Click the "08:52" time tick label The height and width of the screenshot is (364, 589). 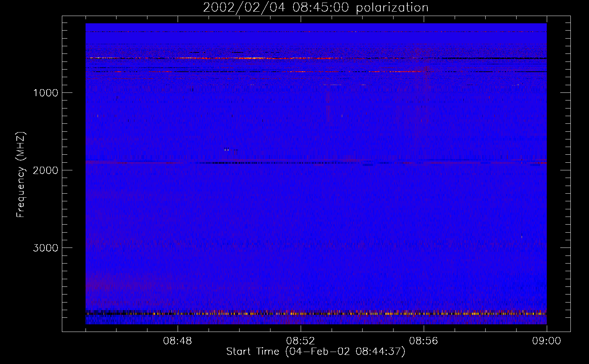301,341
